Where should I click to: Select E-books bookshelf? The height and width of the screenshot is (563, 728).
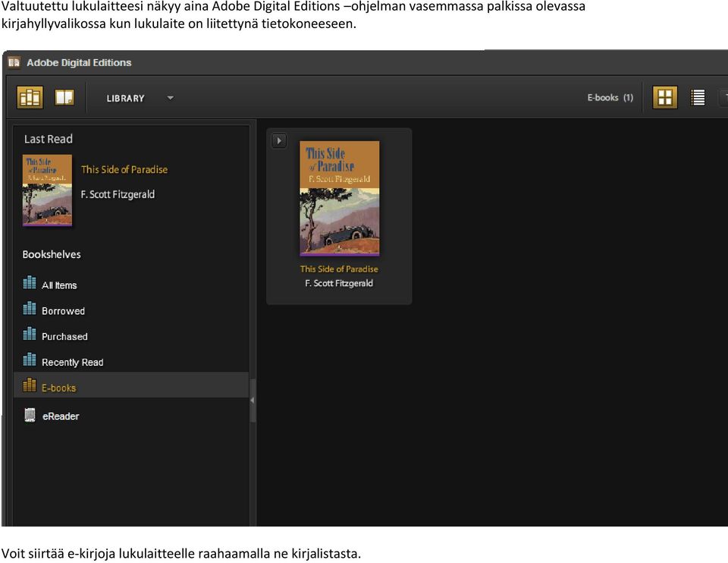point(131,385)
